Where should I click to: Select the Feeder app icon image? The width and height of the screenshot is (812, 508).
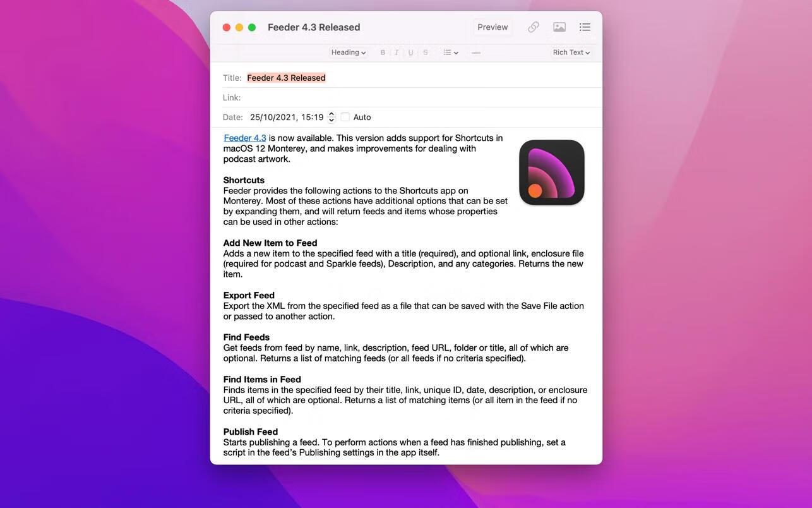(552, 172)
